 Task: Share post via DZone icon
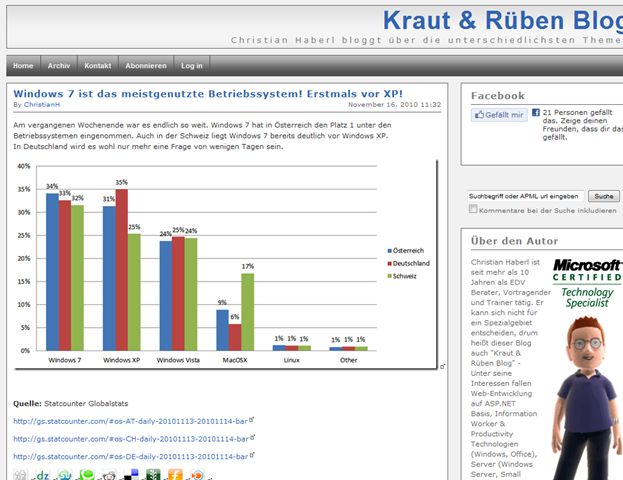[43, 475]
